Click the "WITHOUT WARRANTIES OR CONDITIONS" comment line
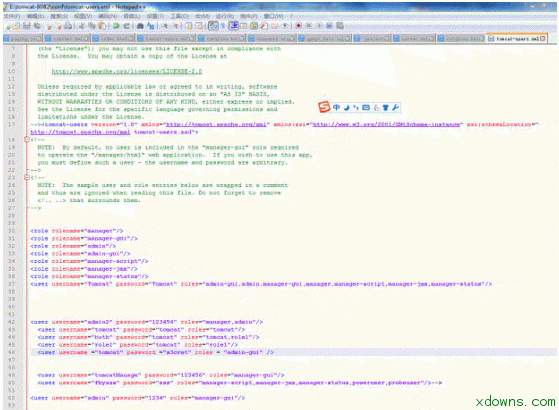Screen dimensions: 559x410 click(x=166, y=102)
